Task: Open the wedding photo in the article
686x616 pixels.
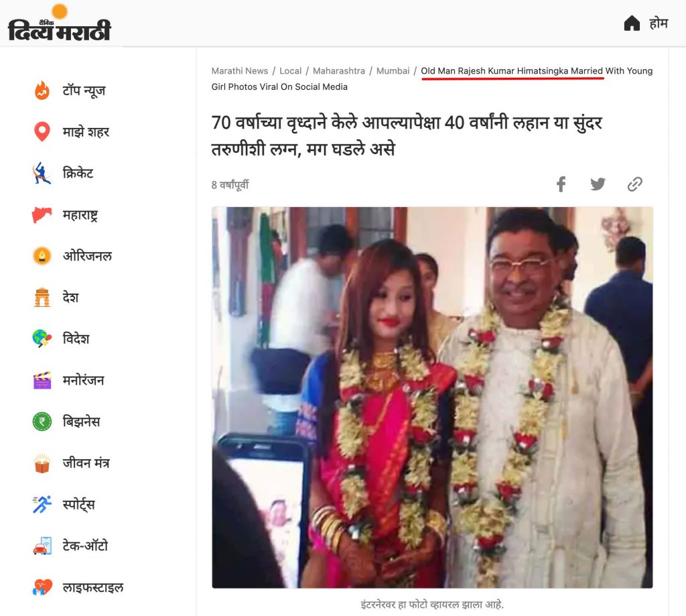Action: tap(432, 397)
